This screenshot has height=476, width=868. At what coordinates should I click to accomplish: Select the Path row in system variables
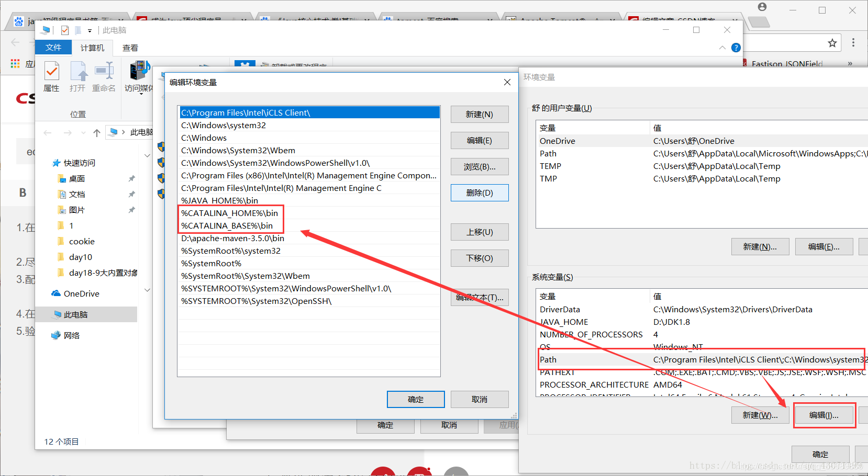[703, 359]
